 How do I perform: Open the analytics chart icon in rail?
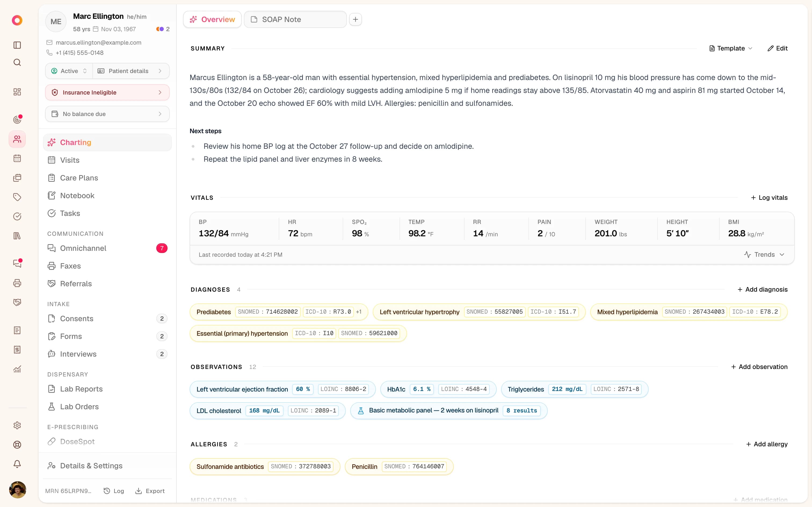[17, 369]
